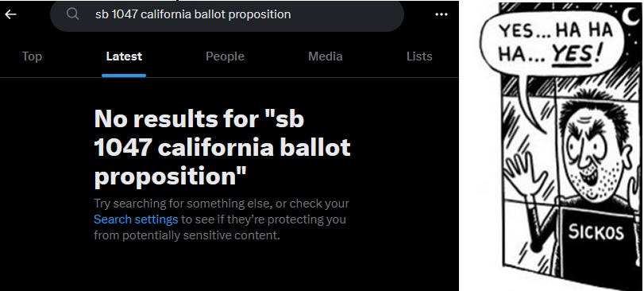Viewport: 644px width, 291px height.
Task: Click the crescent moon in the comic
Action: [630, 17]
